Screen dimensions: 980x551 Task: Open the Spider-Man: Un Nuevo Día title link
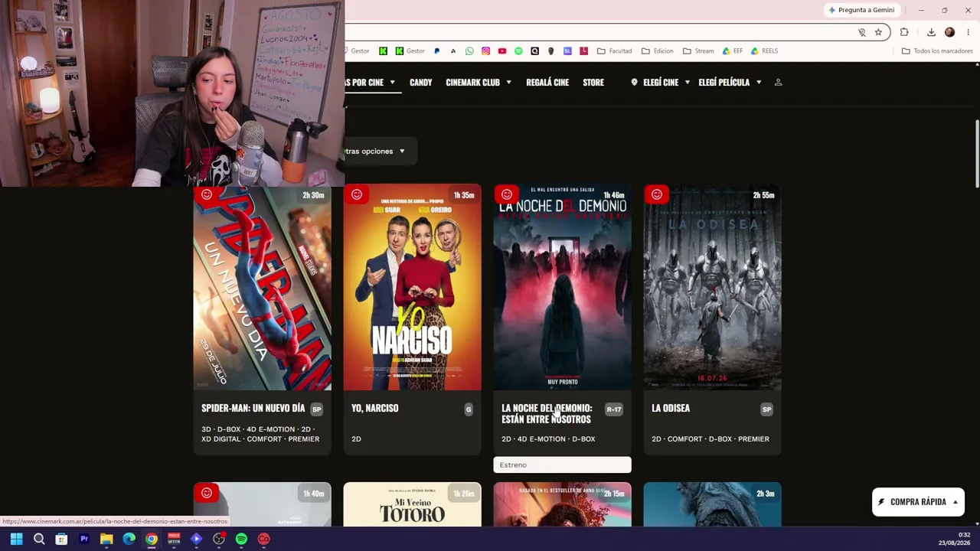(x=253, y=409)
